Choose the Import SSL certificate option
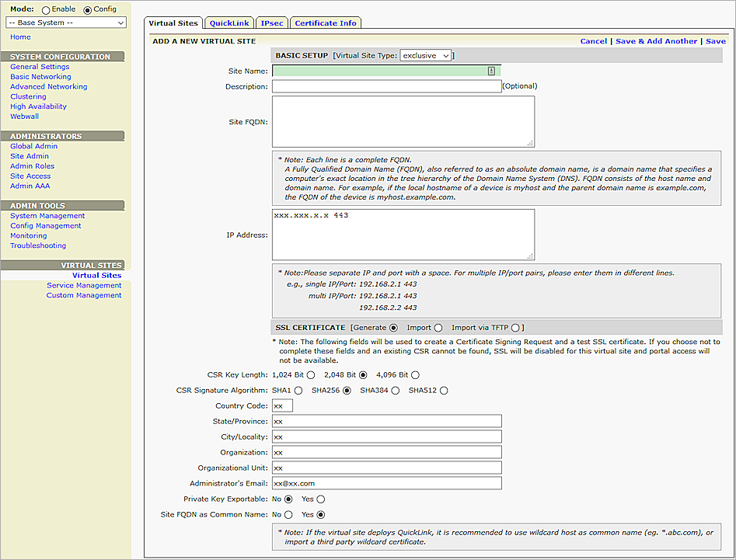736x560 pixels. (x=438, y=328)
